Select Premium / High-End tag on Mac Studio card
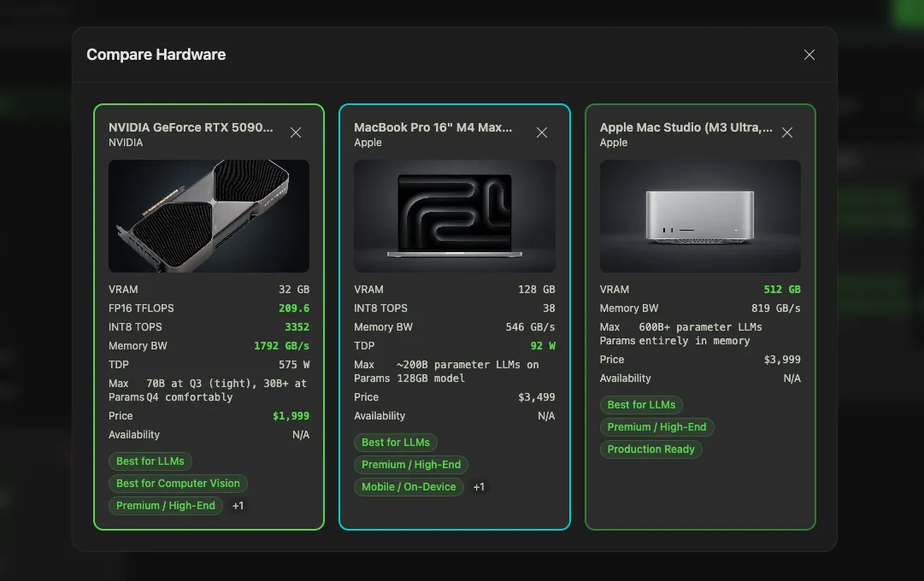This screenshot has height=581, width=924. (656, 426)
